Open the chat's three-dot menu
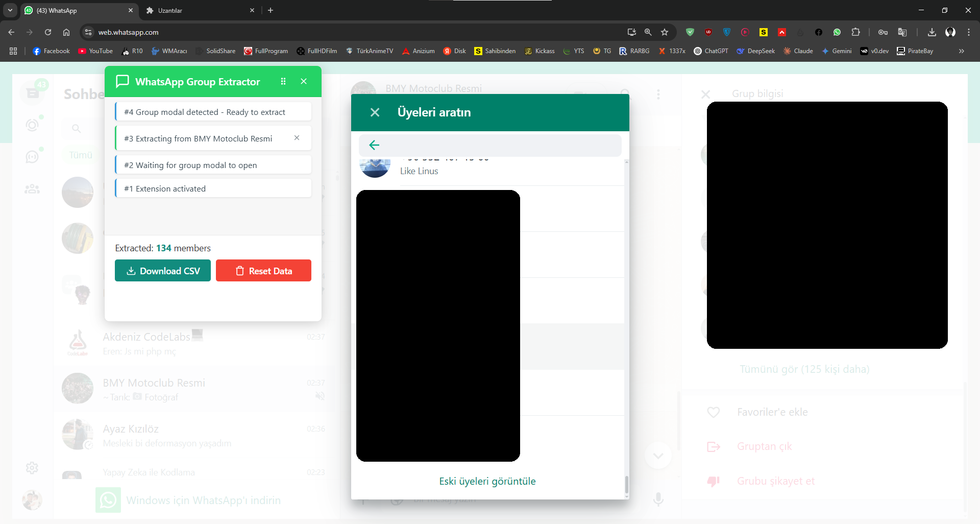Image resolution: width=980 pixels, height=524 pixels. (658, 94)
